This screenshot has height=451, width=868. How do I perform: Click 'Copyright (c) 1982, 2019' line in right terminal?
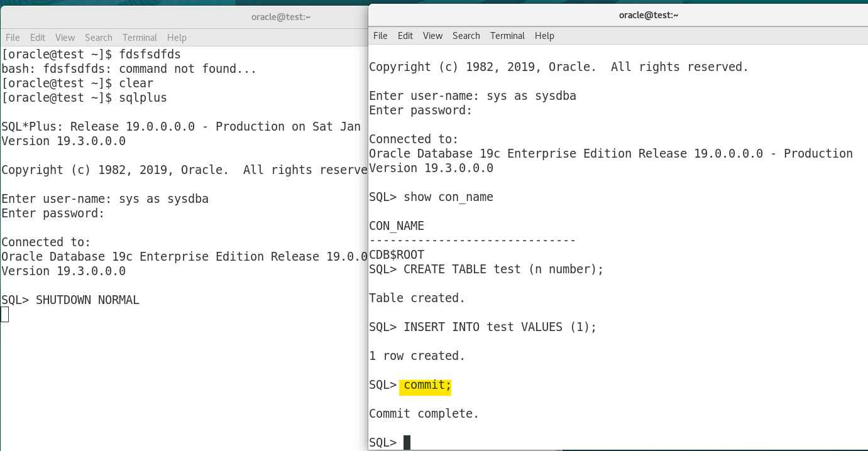click(x=559, y=67)
